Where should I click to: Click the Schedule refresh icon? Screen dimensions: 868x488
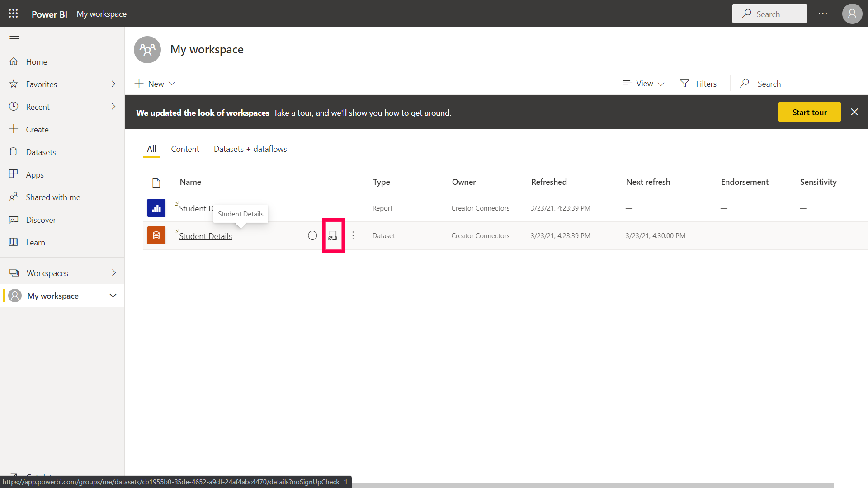click(333, 235)
